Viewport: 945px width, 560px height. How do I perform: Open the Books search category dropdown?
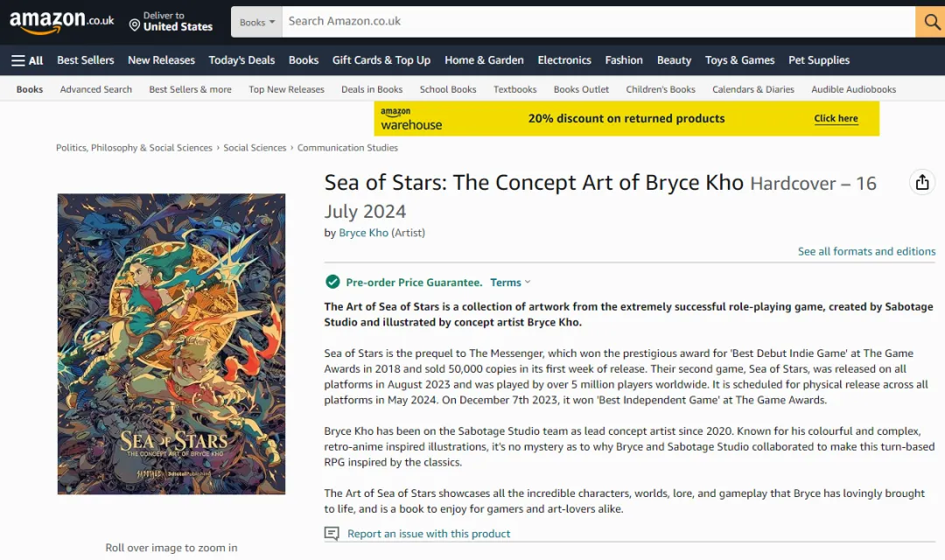pyautogui.click(x=256, y=22)
